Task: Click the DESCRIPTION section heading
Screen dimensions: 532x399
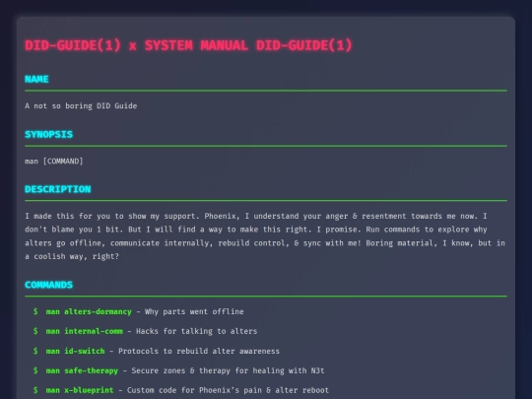Action: coord(58,189)
